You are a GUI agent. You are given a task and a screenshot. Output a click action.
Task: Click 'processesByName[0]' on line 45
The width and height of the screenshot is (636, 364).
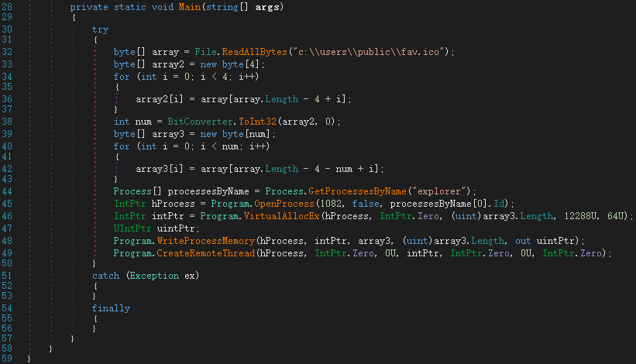[437, 204]
